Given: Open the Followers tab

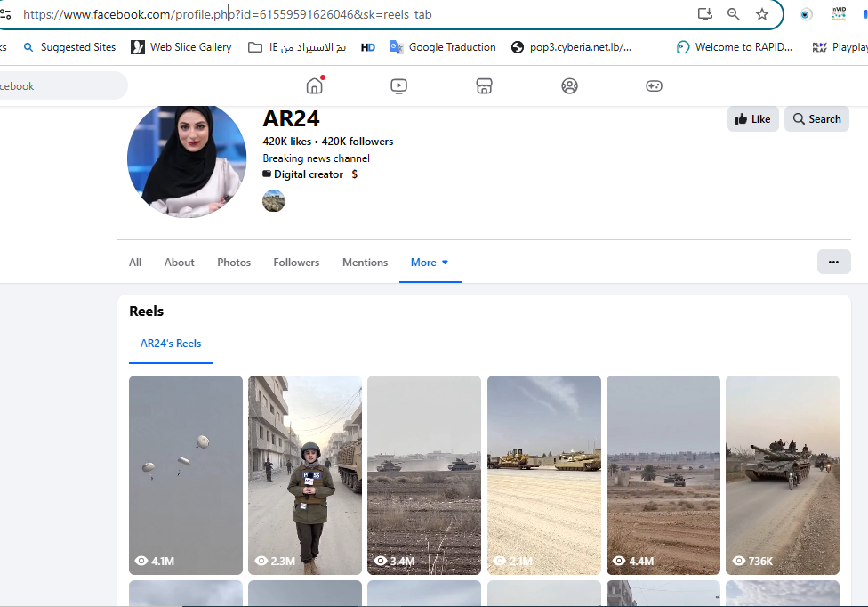Looking at the screenshot, I should [296, 262].
